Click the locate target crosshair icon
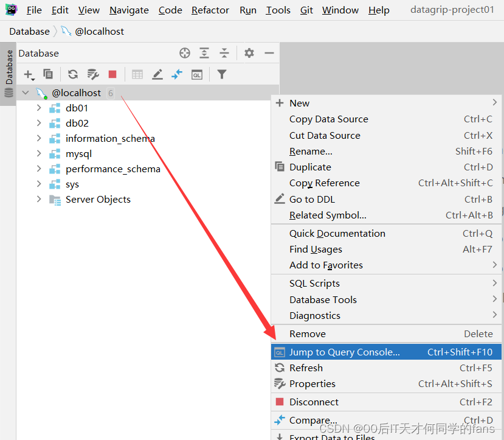Screen dimensions: 504x440 tap(185, 53)
